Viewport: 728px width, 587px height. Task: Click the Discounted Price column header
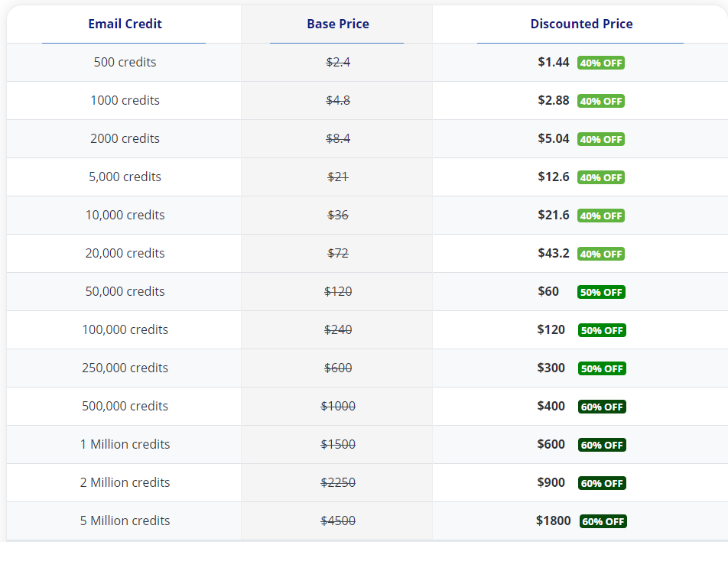tap(581, 24)
